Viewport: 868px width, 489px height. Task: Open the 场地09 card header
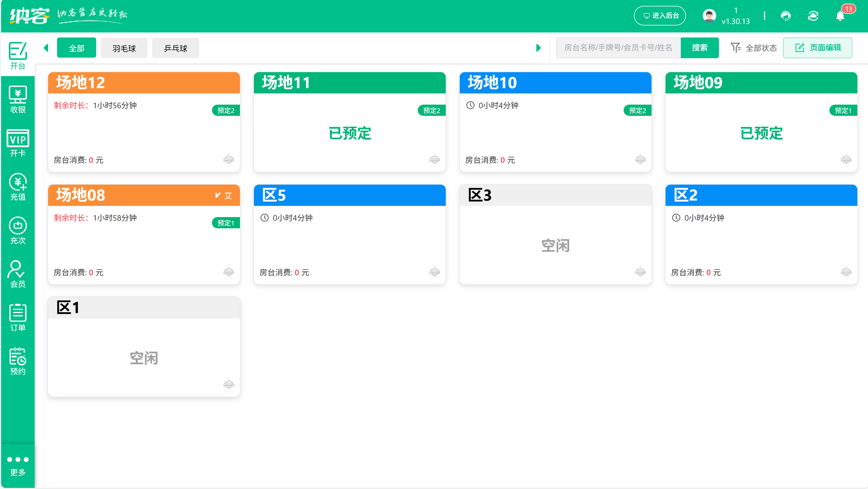point(761,83)
